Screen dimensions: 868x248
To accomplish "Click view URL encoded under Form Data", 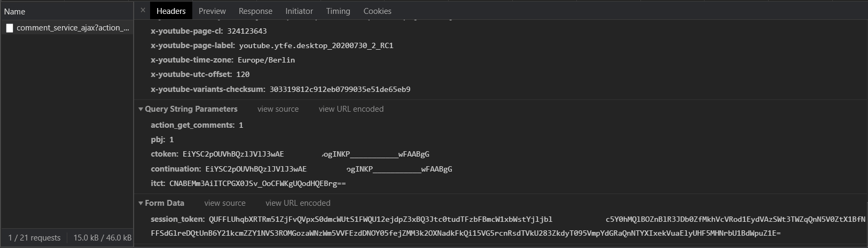I will pos(298,203).
